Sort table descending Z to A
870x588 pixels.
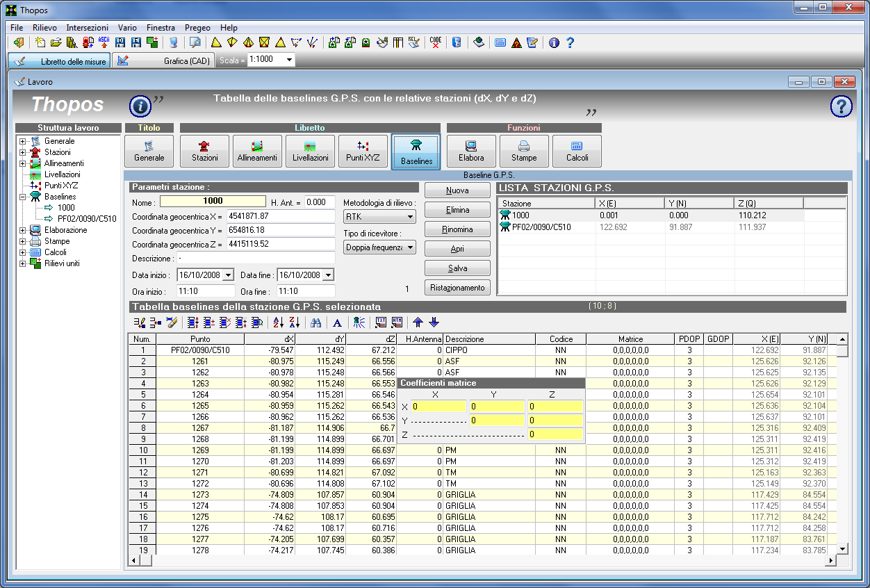click(295, 322)
